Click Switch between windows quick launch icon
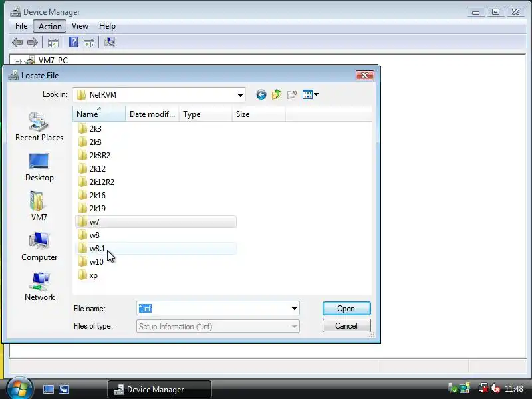This screenshot has height=399, width=532. pos(64,389)
